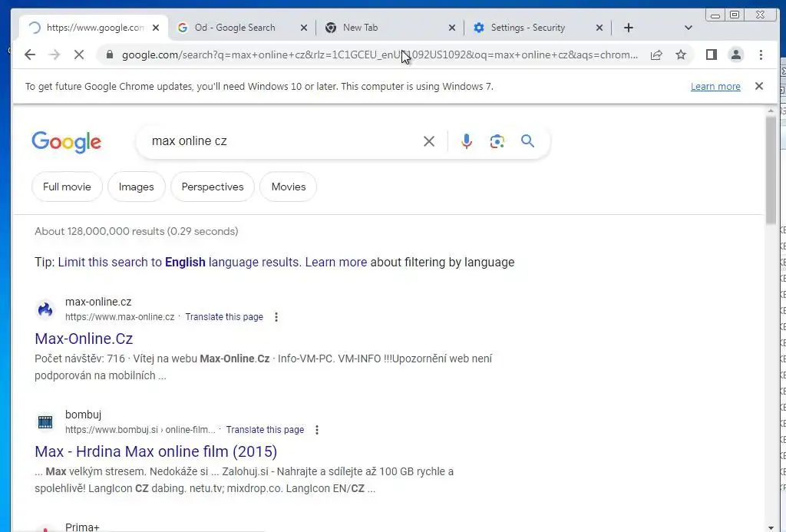
Task: Click the scrollbar up arrow
Action: tap(771, 111)
